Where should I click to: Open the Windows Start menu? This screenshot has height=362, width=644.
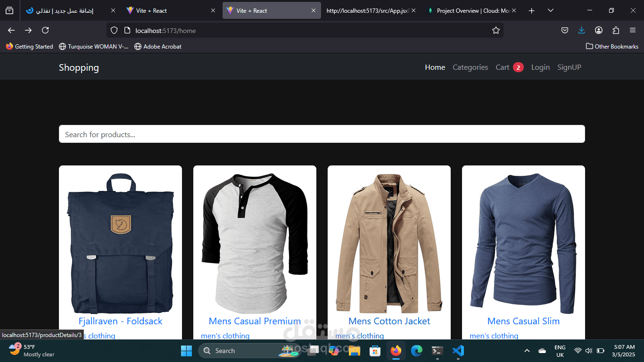pos(186,351)
